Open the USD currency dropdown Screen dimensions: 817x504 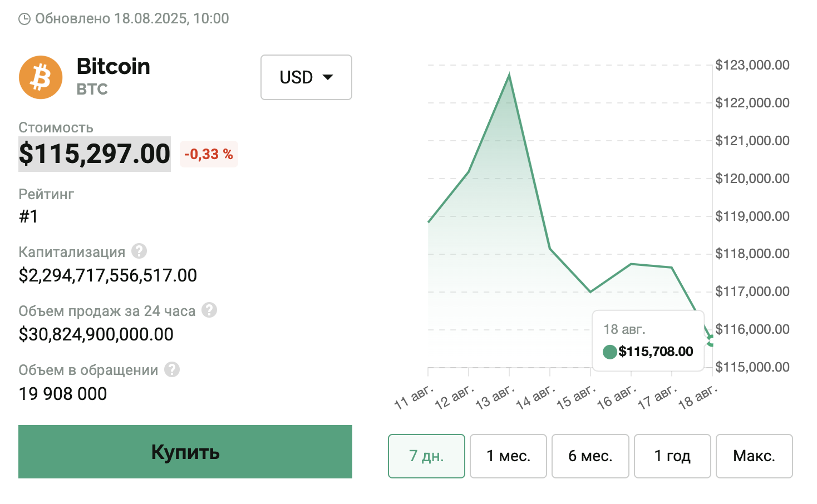[x=306, y=77]
